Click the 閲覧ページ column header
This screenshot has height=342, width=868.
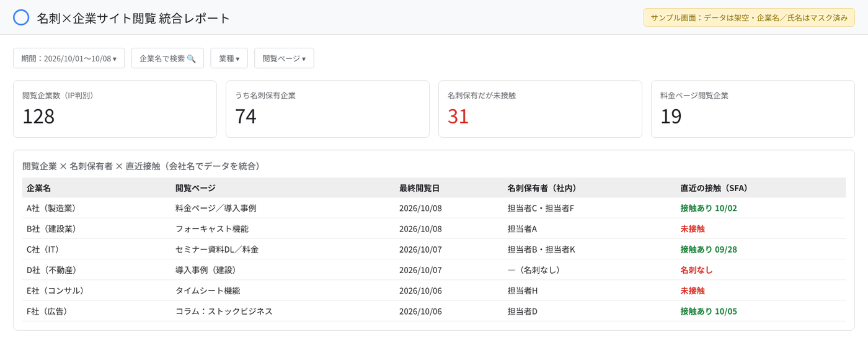tap(195, 188)
